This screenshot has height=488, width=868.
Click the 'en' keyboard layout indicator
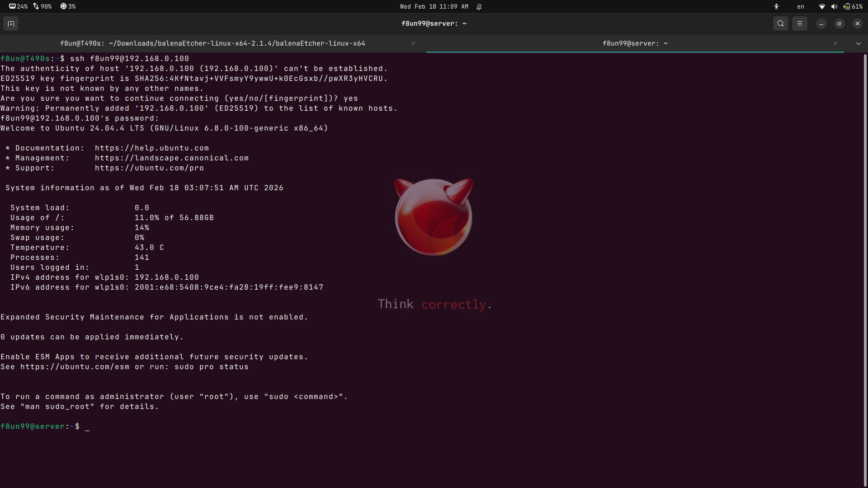pos(800,6)
